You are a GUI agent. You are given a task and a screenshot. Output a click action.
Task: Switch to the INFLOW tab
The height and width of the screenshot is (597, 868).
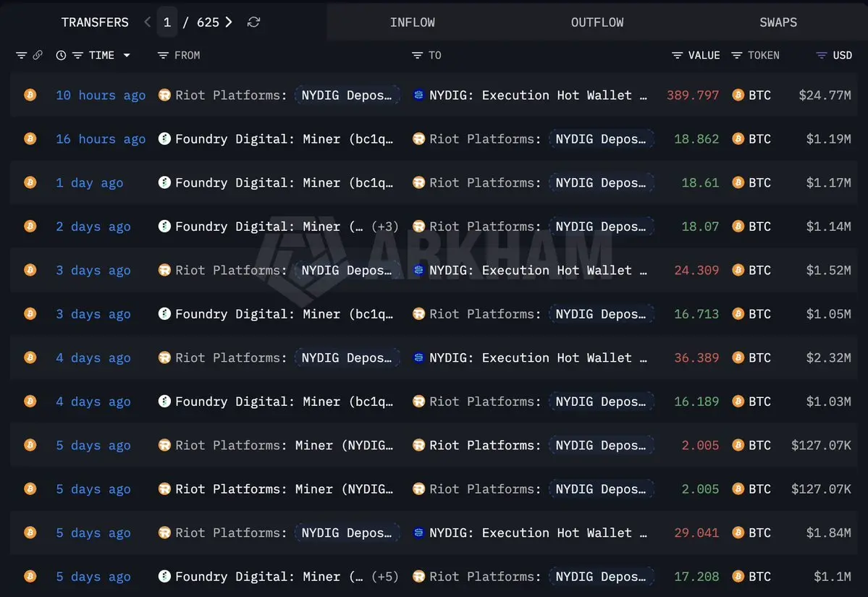coord(413,22)
